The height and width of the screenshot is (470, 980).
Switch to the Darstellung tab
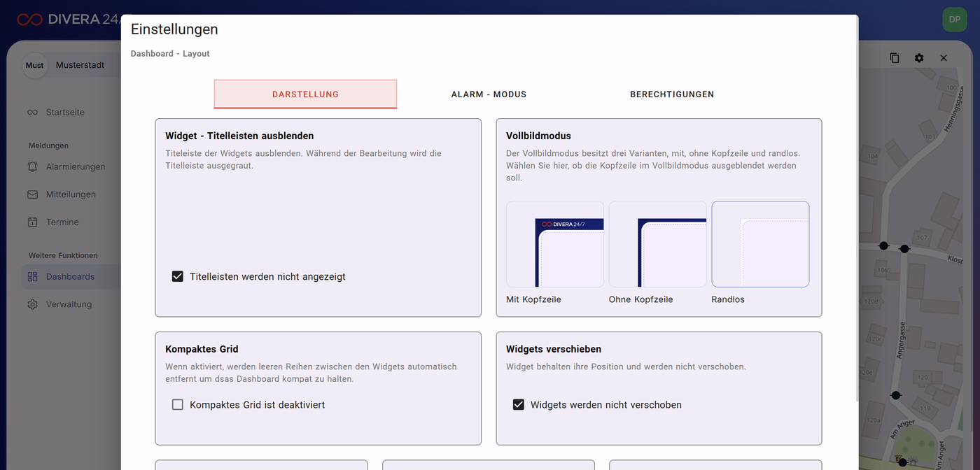pyautogui.click(x=305, y=94)
